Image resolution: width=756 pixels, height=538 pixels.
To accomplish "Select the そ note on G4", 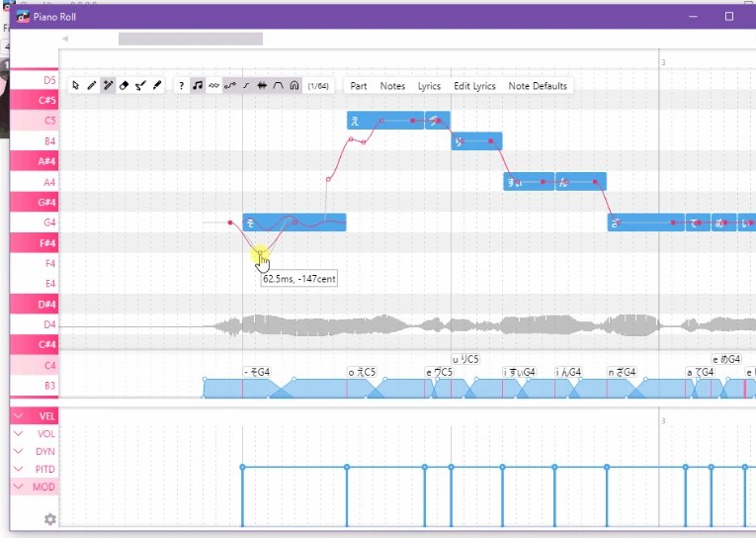I will click(294, 223).
